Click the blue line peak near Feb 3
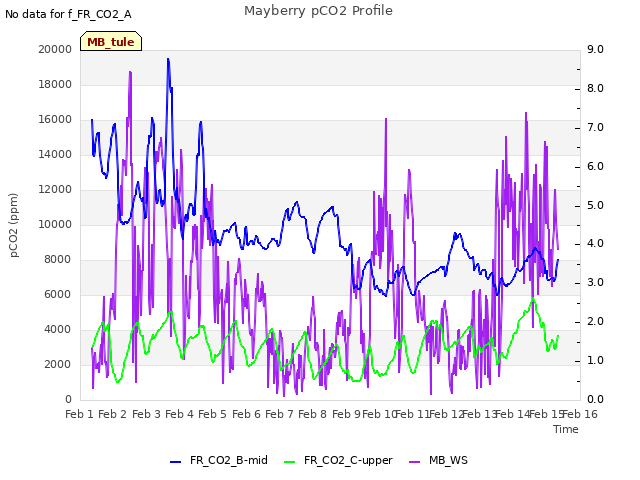 tap(168, 60)
